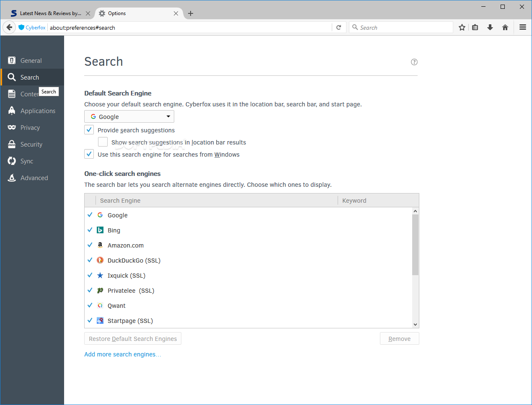
Task: Open Security preferences section
Action: click(32, 144)
